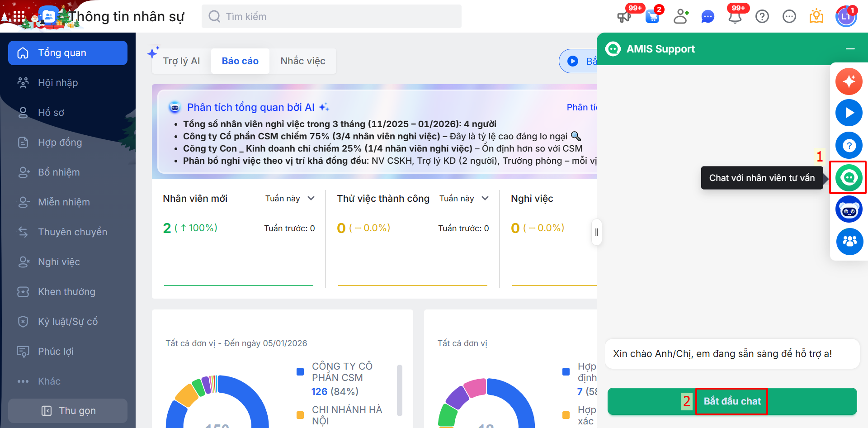Open Khen thưởng in the sidebar
This screenshot has width=868, height=428.
[x=68, y=292]
